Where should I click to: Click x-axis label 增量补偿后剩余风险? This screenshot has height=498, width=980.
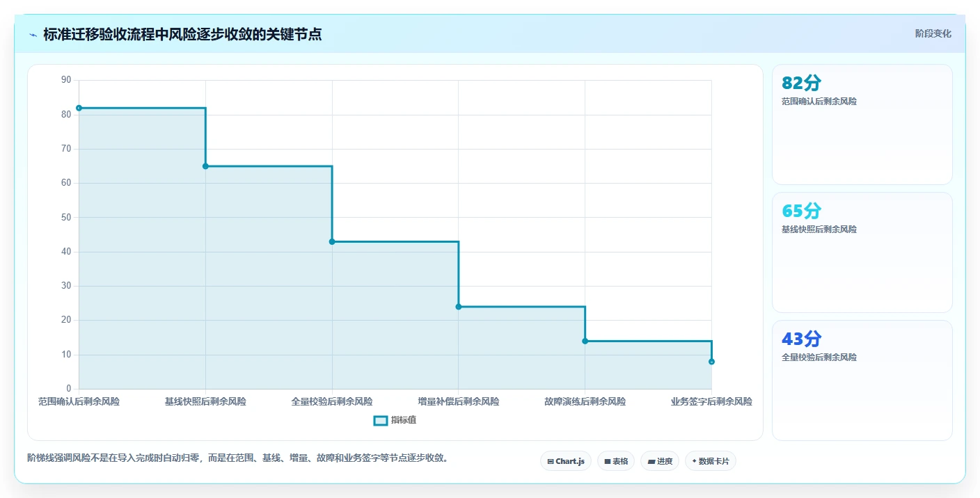click(x=459, y=402)
